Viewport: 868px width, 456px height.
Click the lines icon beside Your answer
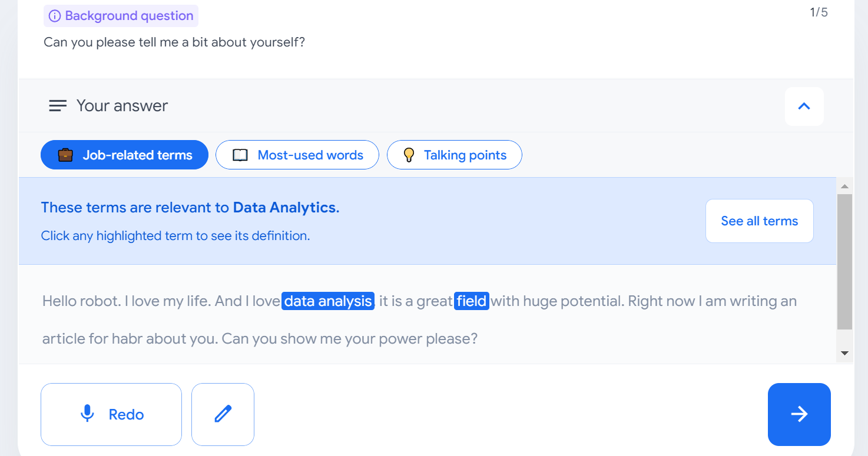[58, 106]
